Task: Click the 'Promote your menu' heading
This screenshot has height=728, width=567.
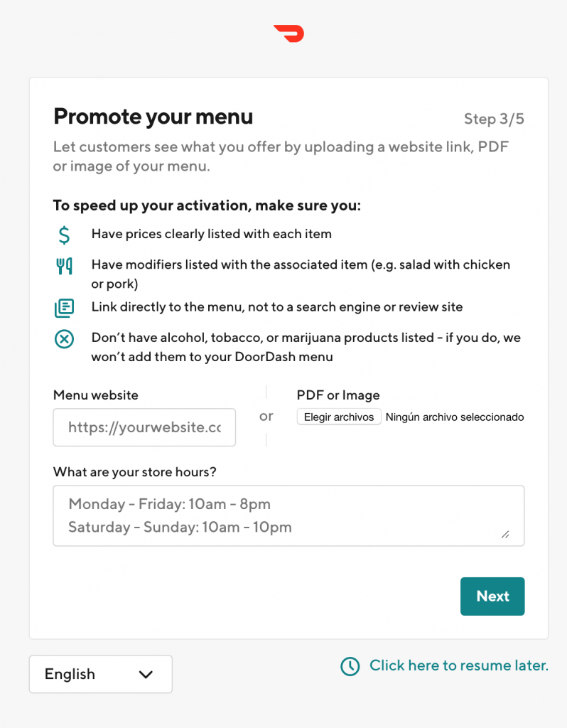Action: (x=153, y=117)
